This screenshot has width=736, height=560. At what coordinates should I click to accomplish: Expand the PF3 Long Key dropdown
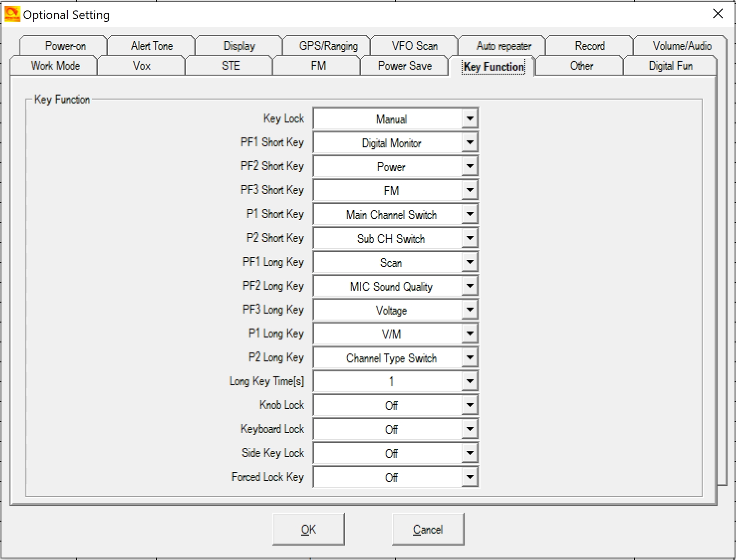[469, 310]
